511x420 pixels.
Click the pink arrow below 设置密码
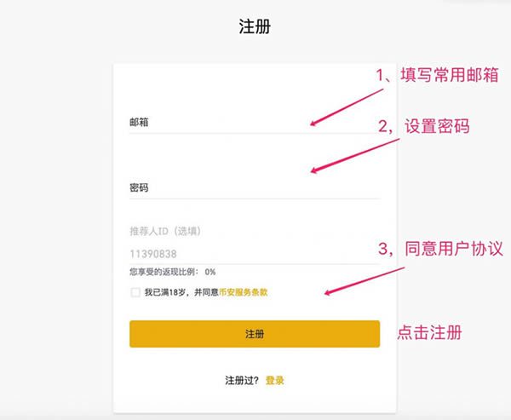pyautogui.click(x=355, y=156)
